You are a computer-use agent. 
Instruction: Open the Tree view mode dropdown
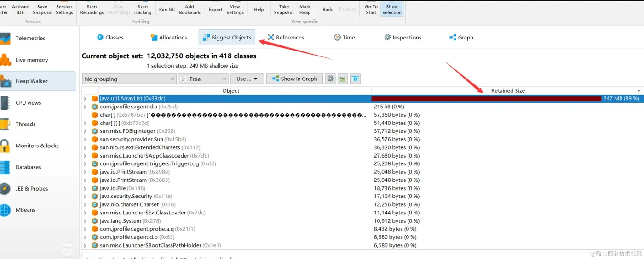point(203,79)
